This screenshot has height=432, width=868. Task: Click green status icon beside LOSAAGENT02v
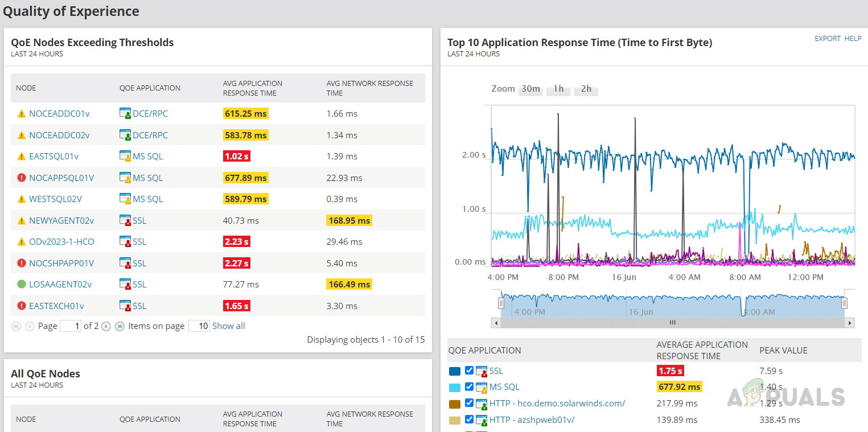tap(22, 285)
